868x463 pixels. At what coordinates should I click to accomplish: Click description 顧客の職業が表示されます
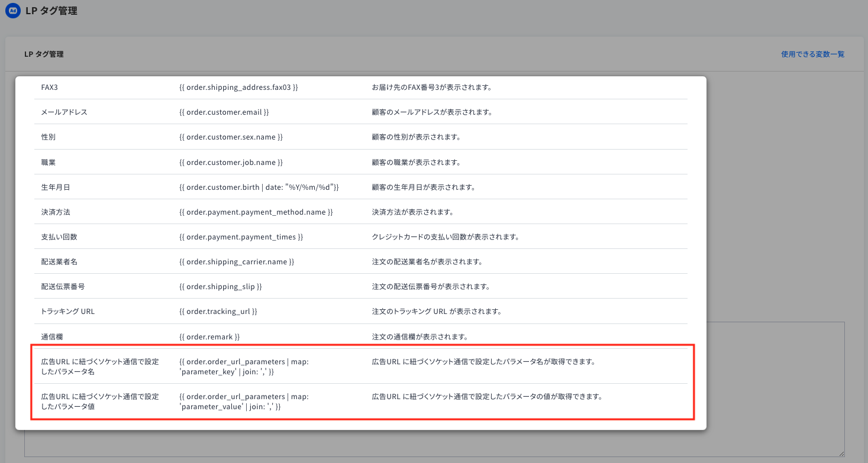tap(416, 163)
